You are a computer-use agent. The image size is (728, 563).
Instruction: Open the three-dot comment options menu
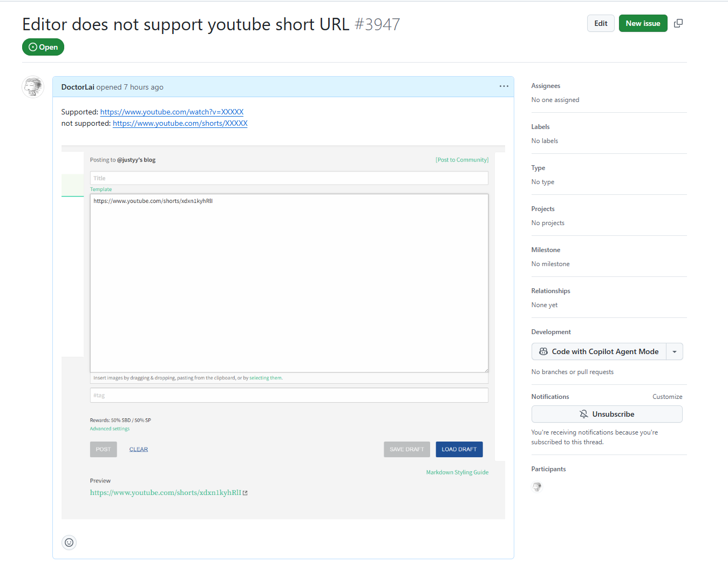pos(504,86)
